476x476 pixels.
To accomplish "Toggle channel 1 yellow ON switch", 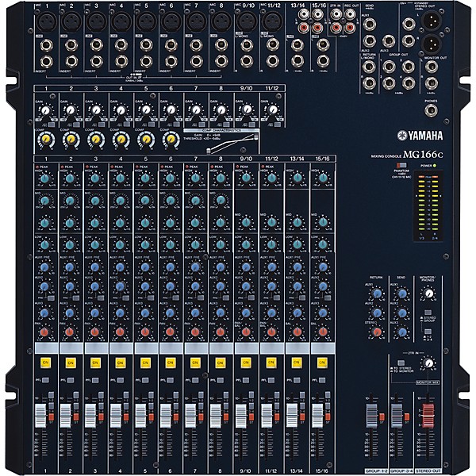I will (45, 363).
